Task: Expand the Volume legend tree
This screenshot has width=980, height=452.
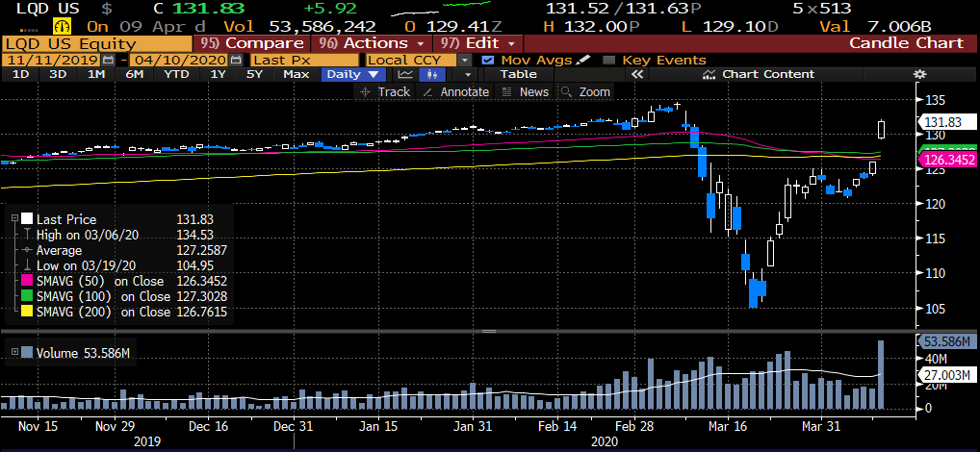Action: point(15,351)
